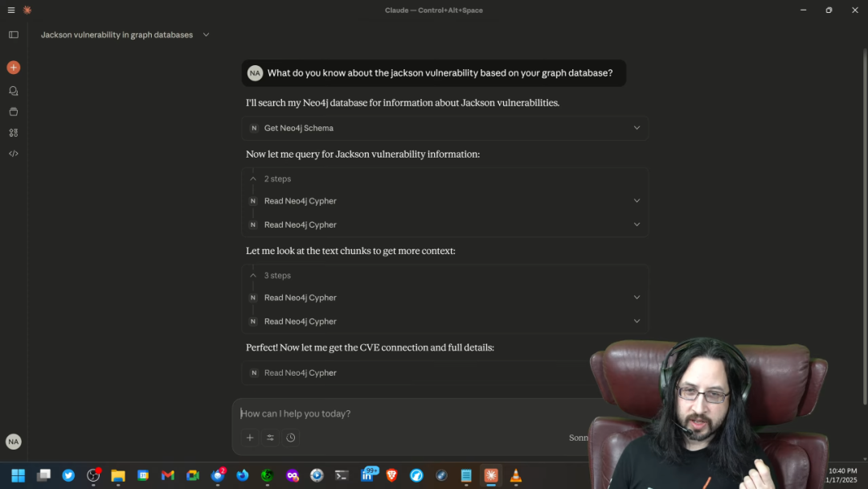Toggle the sidebar panel icon
The image size is (868, 489).
(x=14, y=35)
